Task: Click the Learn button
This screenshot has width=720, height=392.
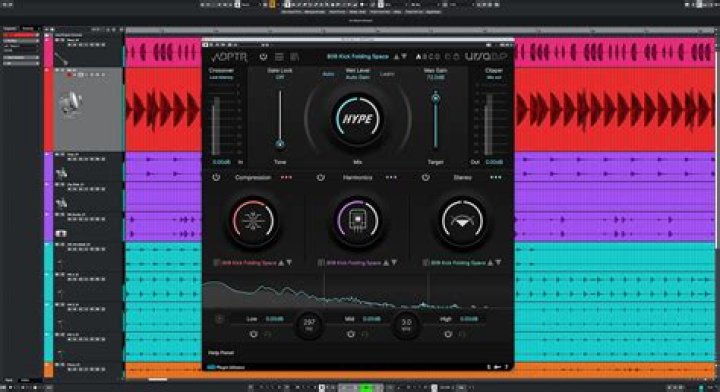Action: [x=387, y=74]
